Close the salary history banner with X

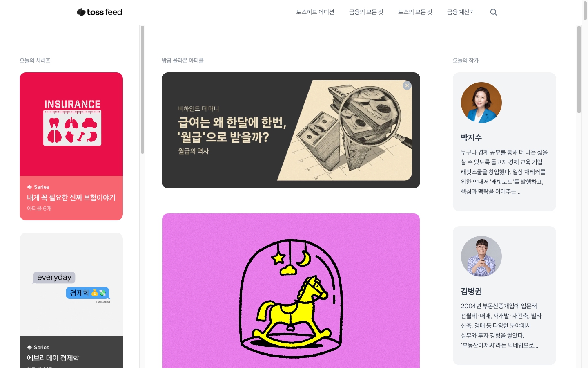click(407, 85)
